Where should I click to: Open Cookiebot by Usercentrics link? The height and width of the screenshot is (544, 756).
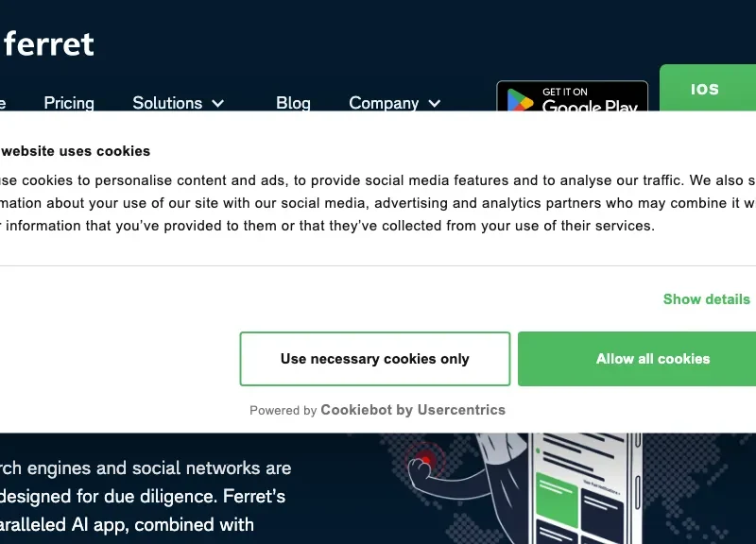[413, 410]
